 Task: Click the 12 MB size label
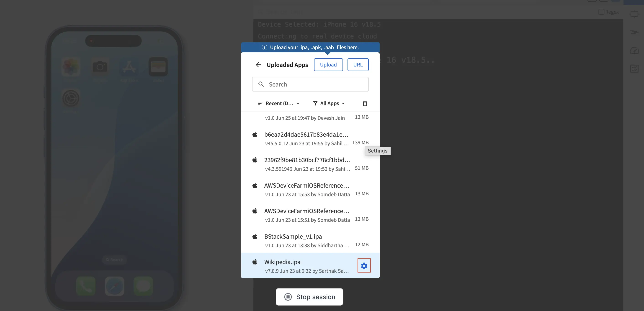point(362,245)
